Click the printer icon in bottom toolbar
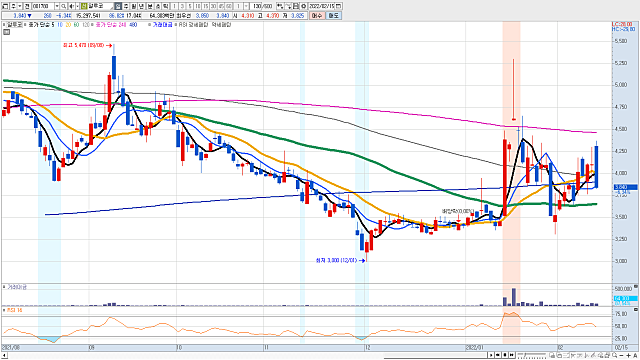 [x=607, y=355]
